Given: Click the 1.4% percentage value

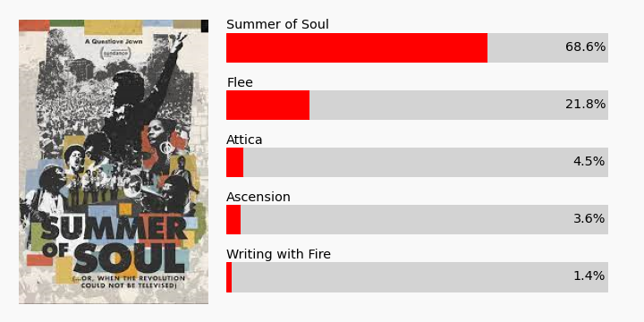Looking at the screenshot, I should click(x=589, y=276).
